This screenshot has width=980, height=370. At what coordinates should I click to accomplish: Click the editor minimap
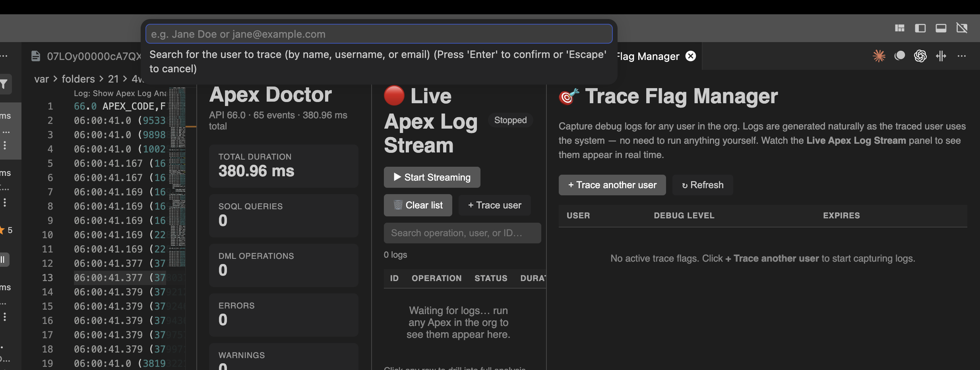coord(178,177)
